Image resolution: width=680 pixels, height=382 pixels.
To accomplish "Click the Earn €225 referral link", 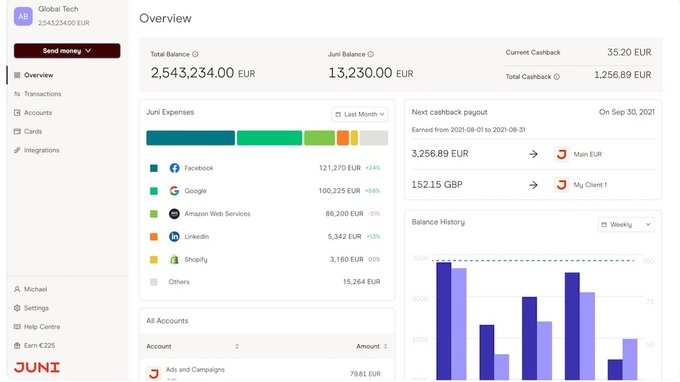I will [39, 346].
